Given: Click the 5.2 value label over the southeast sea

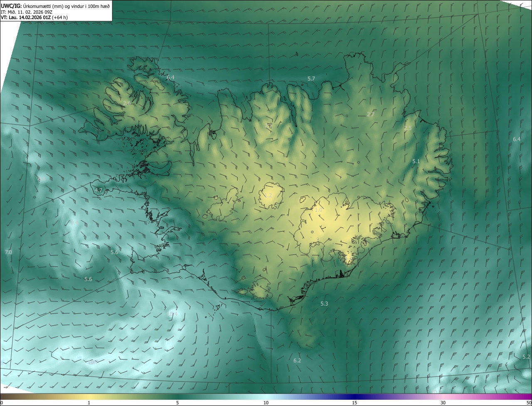Looking at the screenshot, I should point(526,357).
